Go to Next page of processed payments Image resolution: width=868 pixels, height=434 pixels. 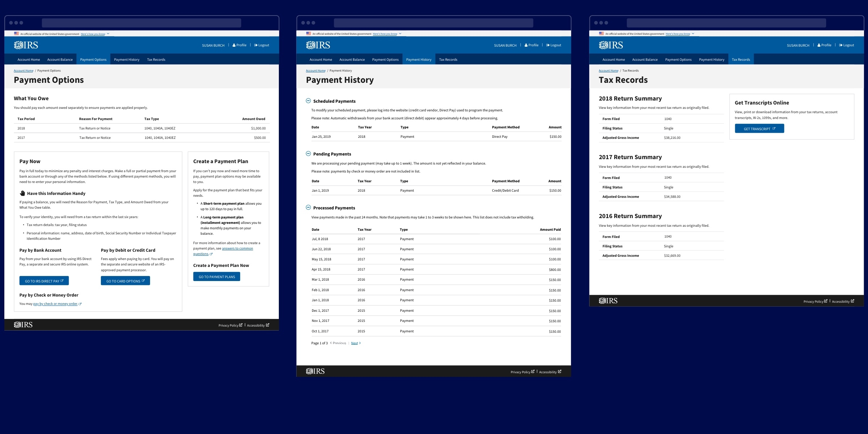355,343
